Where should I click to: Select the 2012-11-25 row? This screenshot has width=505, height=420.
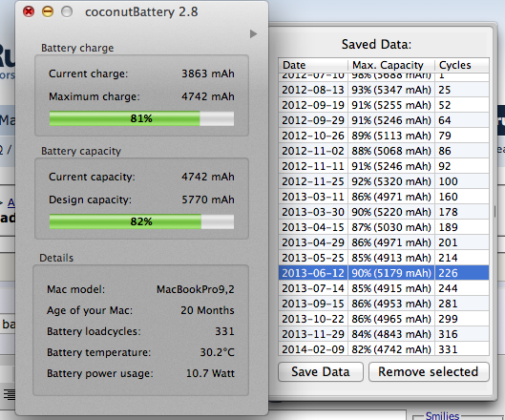coord(384,181)
